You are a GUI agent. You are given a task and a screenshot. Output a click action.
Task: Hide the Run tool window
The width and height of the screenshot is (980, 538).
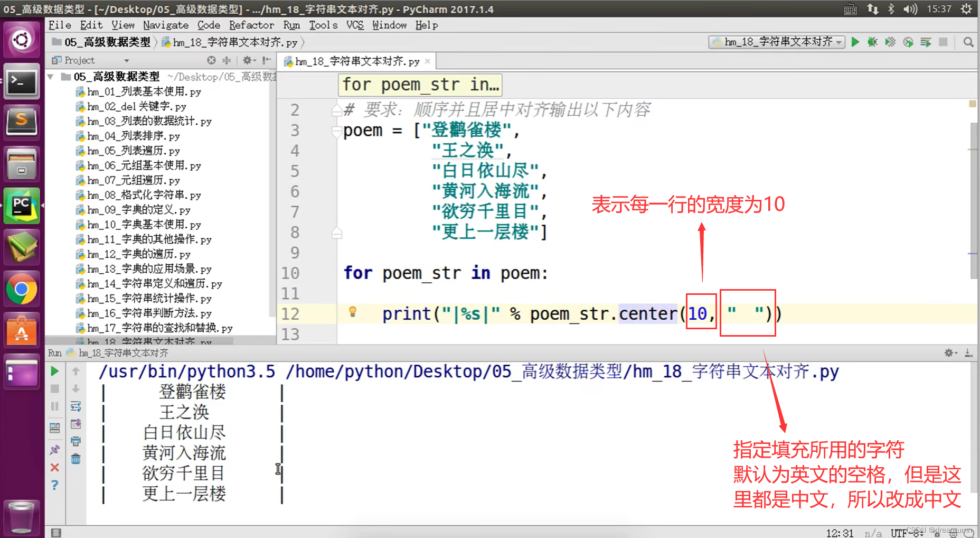[968, 353]
